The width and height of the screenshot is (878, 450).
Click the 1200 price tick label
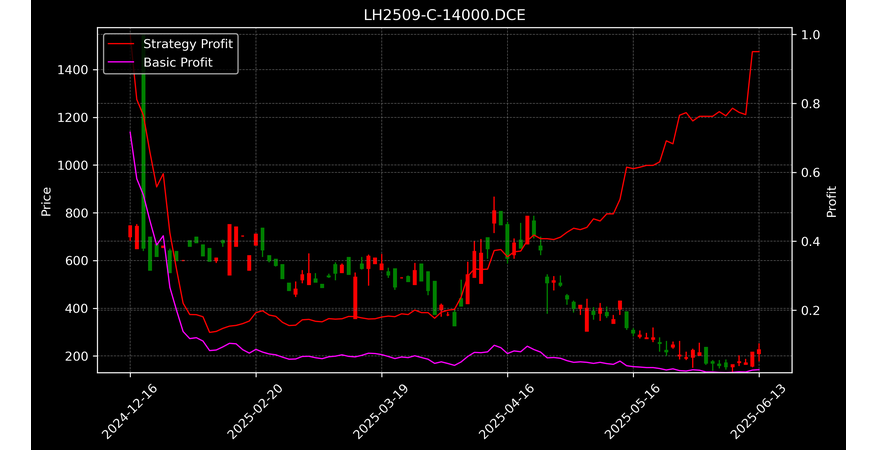coord(73,118)
